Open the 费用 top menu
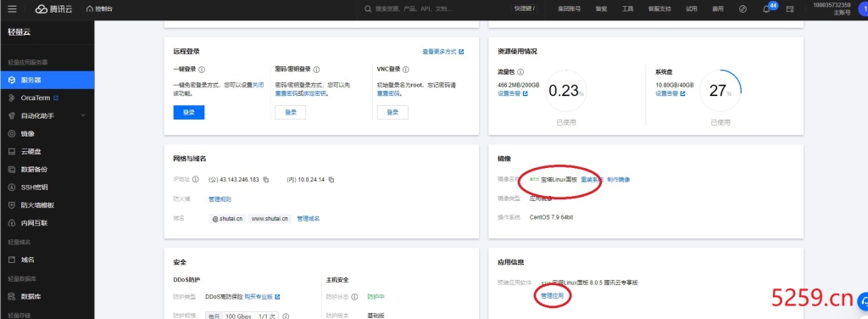The image size is (868, 319). tap(717, 8)
